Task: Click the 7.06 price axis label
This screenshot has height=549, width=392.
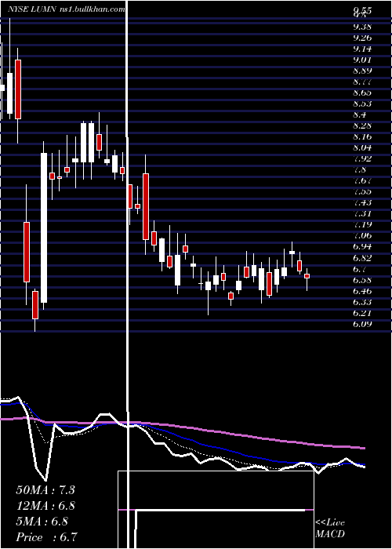Action: [362, 235]
